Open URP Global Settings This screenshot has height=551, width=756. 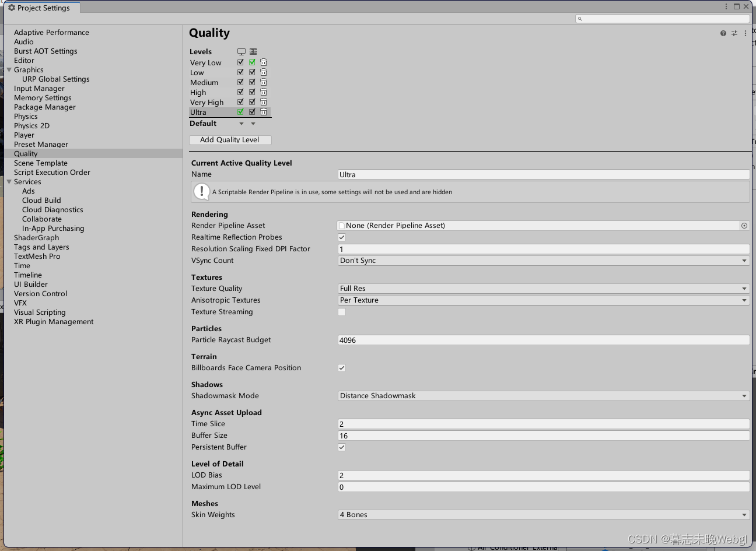point(56,79)
